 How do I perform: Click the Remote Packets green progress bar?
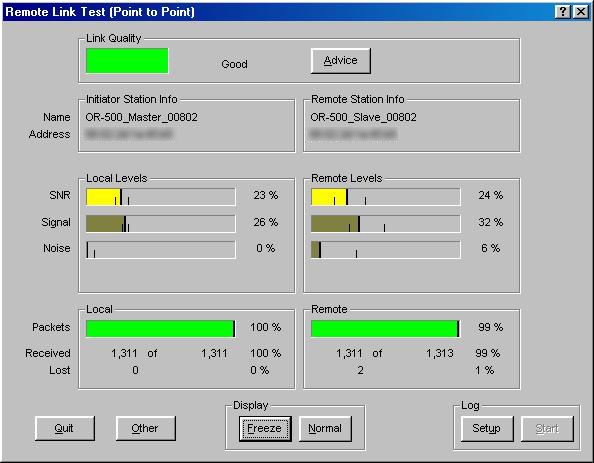(386, 328)
